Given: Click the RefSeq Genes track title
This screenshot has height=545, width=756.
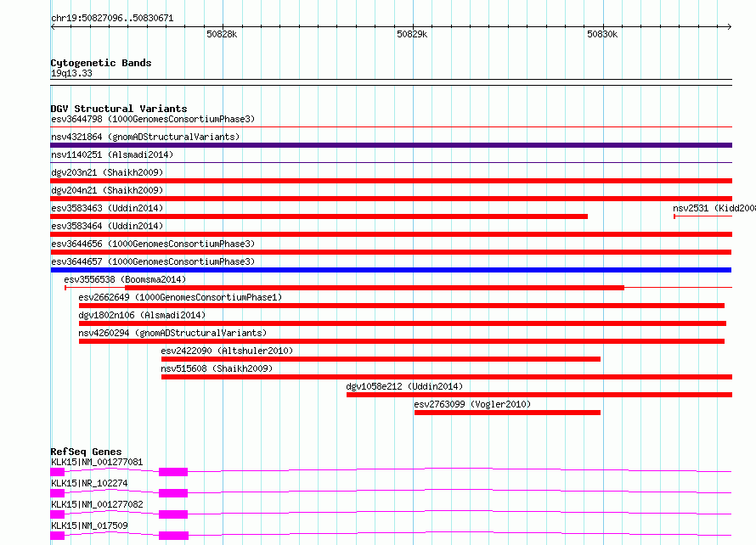Looking at the screenshot, I should (x=86, y=452).
